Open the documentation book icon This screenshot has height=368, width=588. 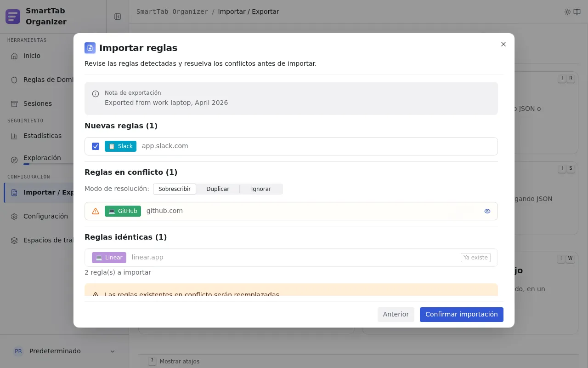[577, 12]
